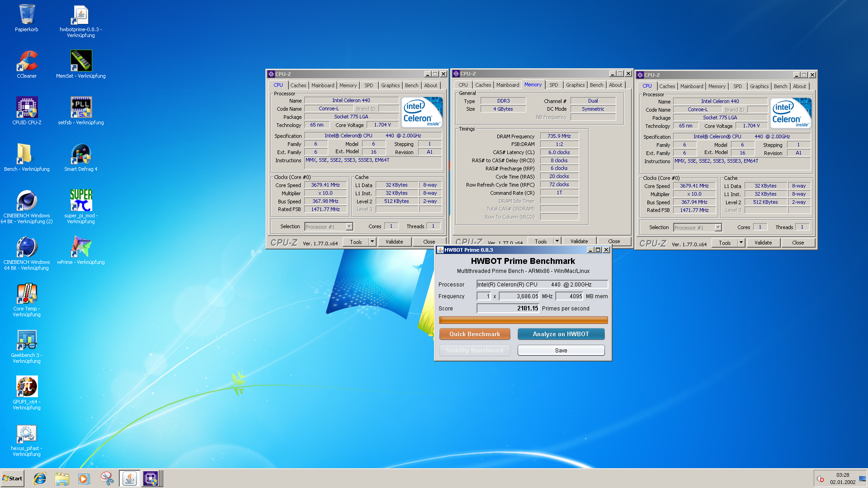This screenshot has width=868, height=488.
Task: Launch CPUID CPU-Z desktop icon
Action: coord(27,111)
